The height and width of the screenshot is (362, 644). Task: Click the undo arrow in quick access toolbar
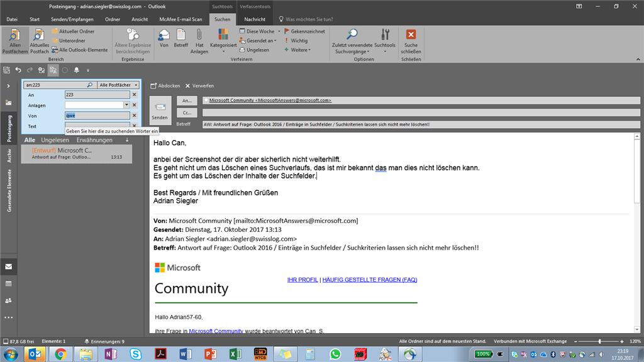coord(18,70)
